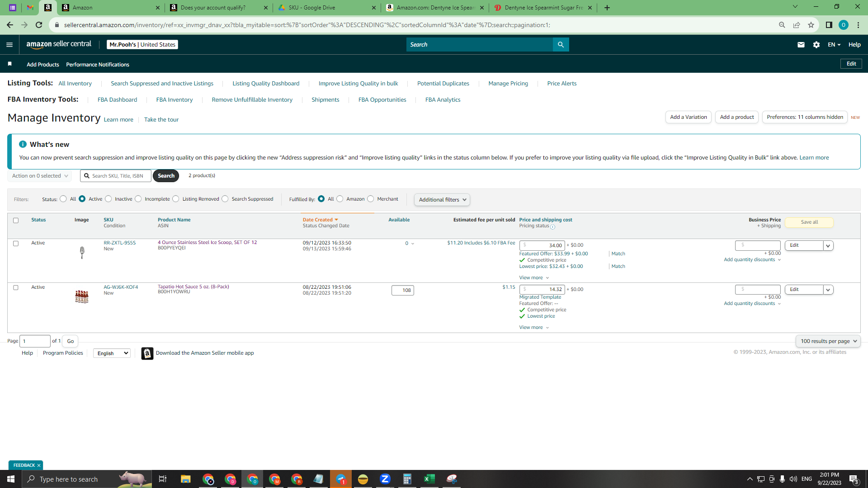
Task: Expand View more for Ice Scoop pricing
Action: coord(534,277)
